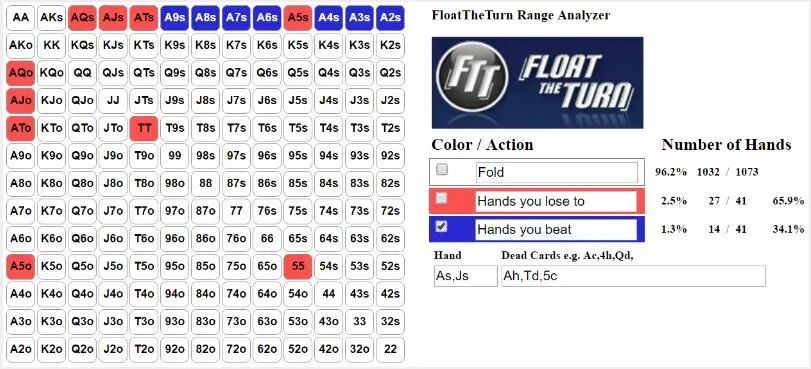This screenshot has height=369, width=811.
Task: Click the blue A2s hand cell
Action: (391, 18)
